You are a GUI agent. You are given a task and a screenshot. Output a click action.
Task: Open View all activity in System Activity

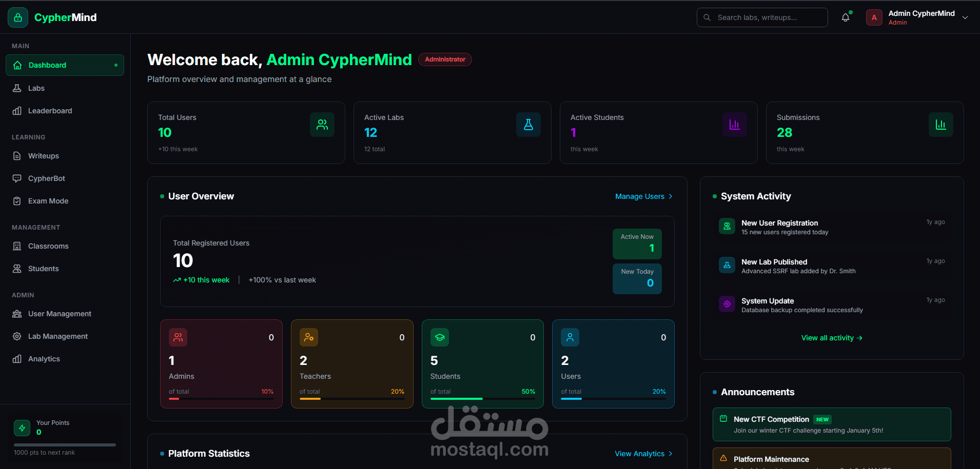(x=831, y=338)
